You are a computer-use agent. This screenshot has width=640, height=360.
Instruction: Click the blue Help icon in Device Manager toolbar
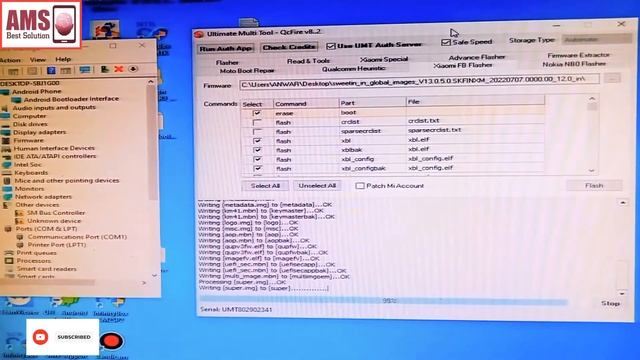[51, 70]
